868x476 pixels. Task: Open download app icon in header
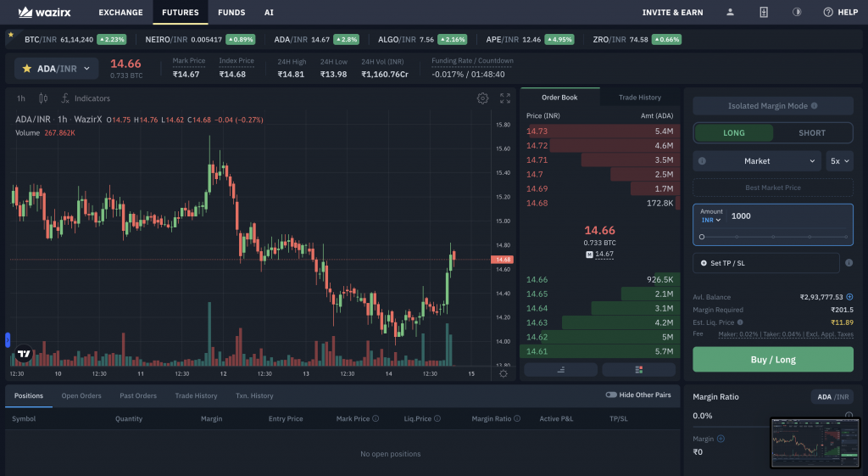click(764, 12)
